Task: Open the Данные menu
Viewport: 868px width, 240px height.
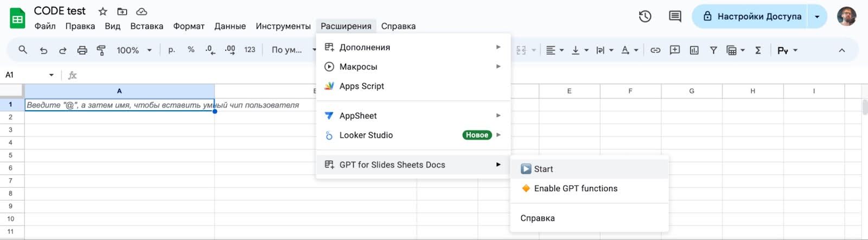Action: point(230,26)
